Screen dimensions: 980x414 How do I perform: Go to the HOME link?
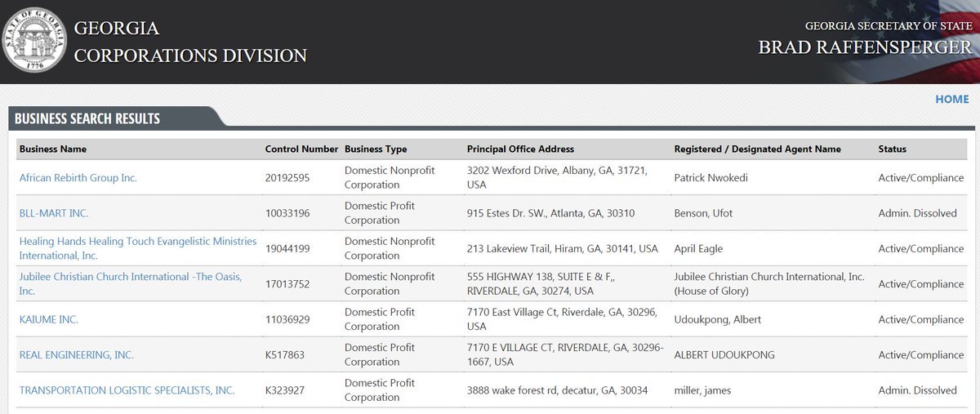pos(951,99)
